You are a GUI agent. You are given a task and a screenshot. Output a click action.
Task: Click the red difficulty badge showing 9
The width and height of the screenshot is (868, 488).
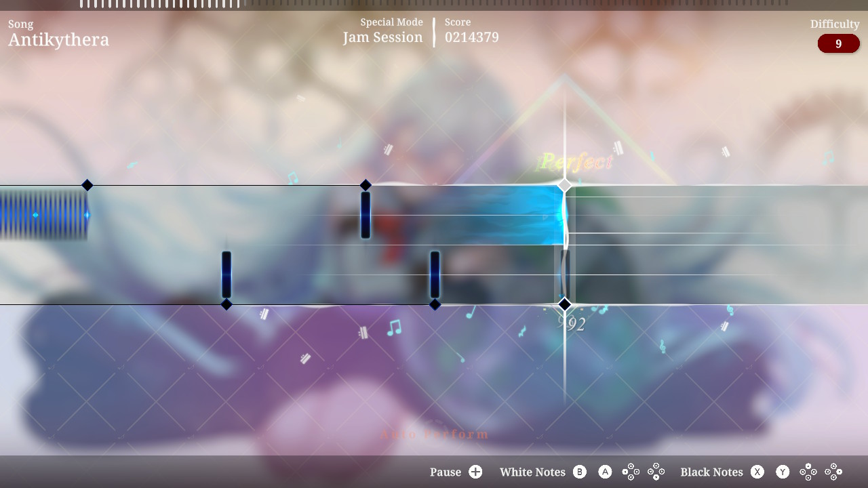pyautogui.click(x=839, y=43)
